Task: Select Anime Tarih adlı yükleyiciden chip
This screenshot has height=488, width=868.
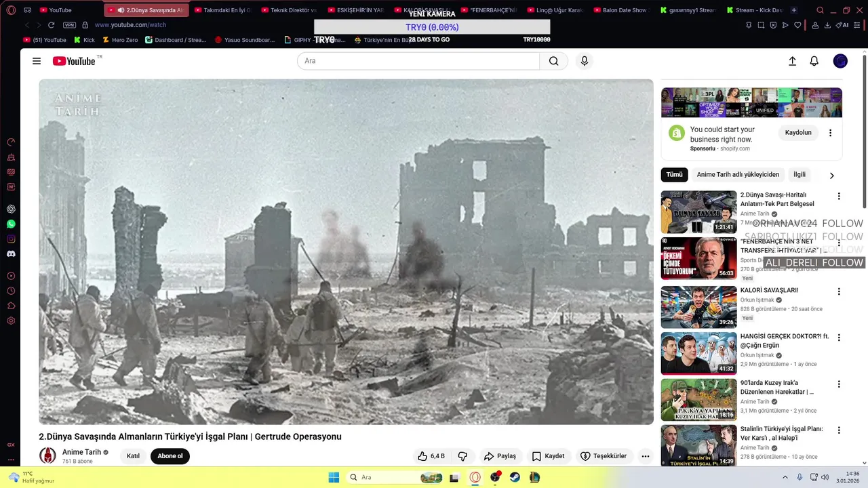Action: 738,175
